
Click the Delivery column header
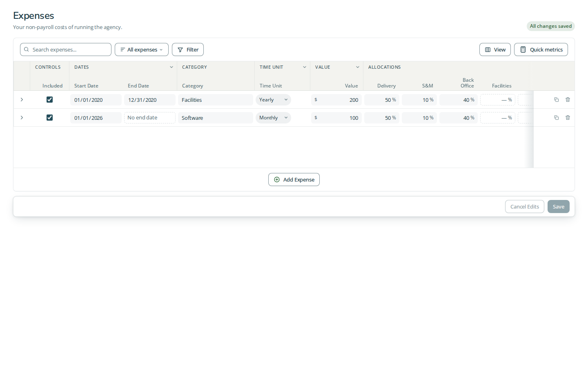pos(386,86)
